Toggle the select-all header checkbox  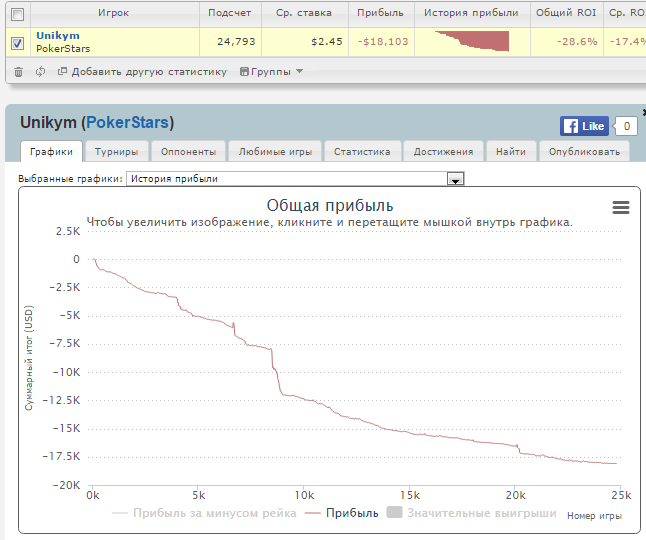[18, 14]
